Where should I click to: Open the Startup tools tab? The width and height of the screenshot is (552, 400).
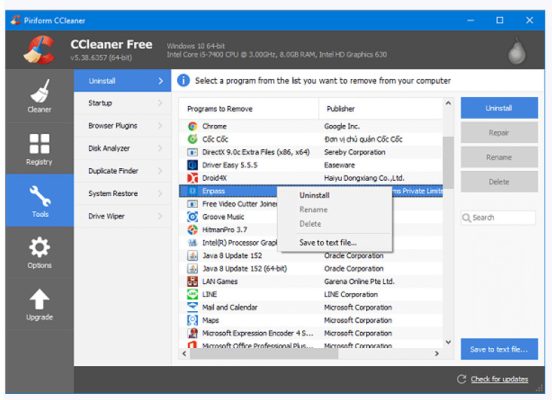(x=123, y=103)
